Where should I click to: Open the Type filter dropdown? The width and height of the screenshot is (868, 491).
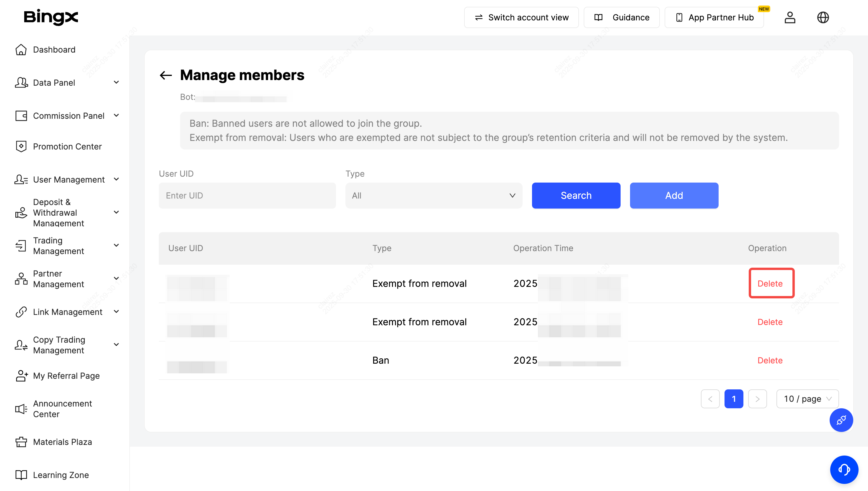pos(433,196)
